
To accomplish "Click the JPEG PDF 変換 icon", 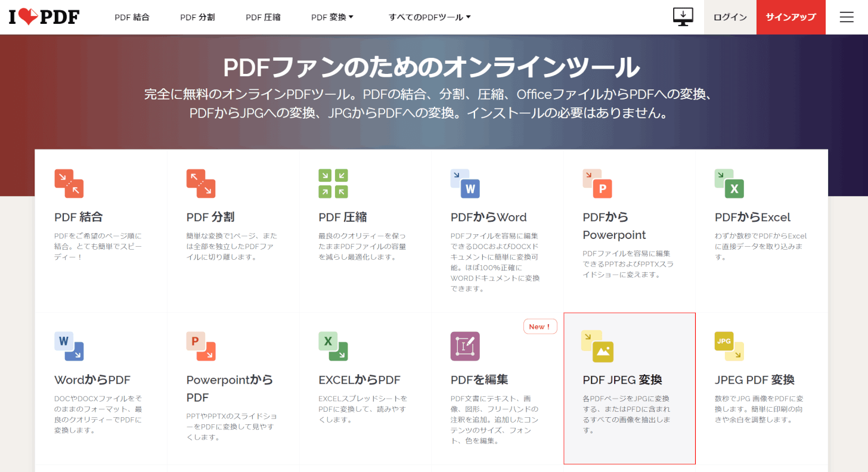I will click(x=730, y=346).
